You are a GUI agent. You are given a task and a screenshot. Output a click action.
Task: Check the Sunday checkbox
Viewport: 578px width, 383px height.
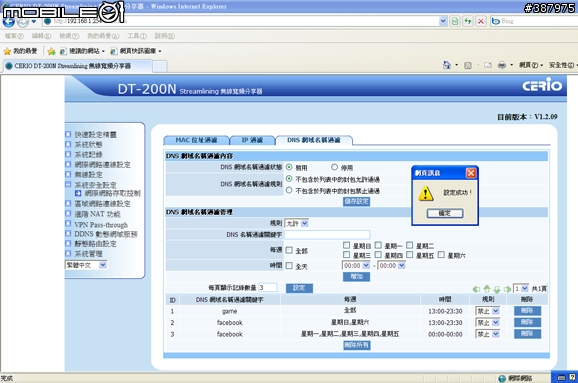pyautogui.click(x=346, y=245)
